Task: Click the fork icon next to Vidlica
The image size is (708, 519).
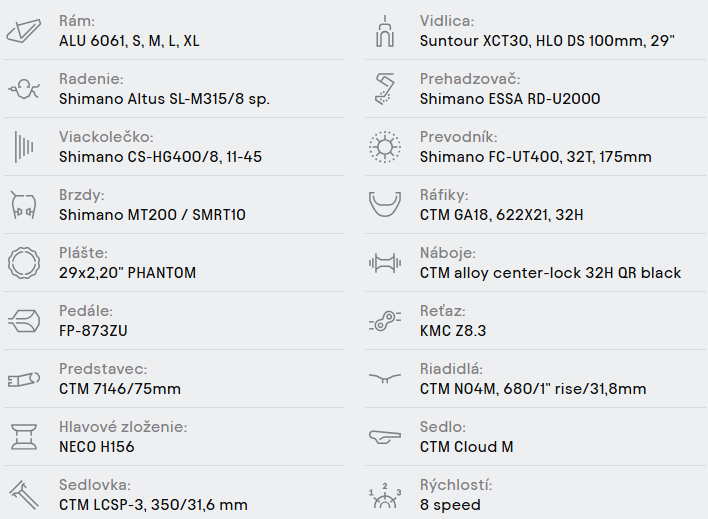Action: pyautogui.click(x=385, y=31)
